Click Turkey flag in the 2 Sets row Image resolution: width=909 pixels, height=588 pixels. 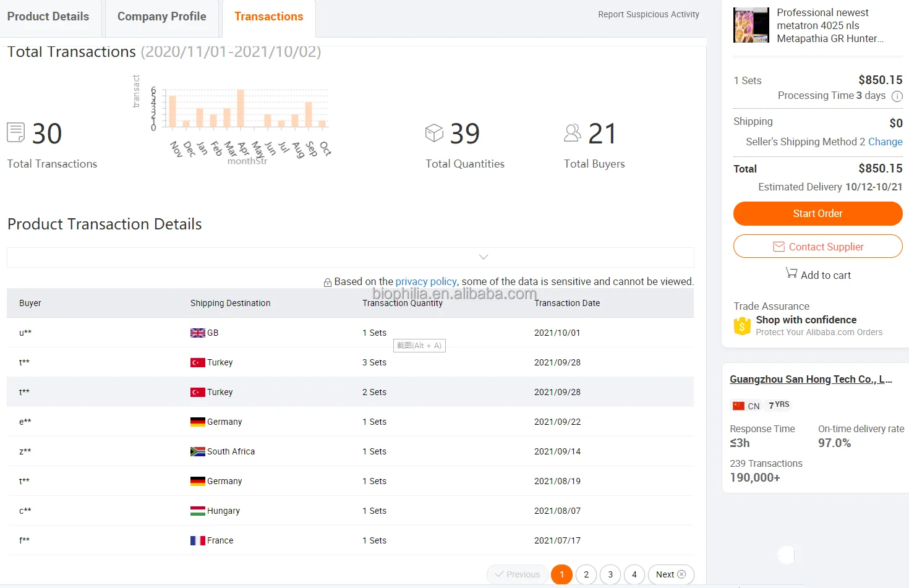(198, 392)
